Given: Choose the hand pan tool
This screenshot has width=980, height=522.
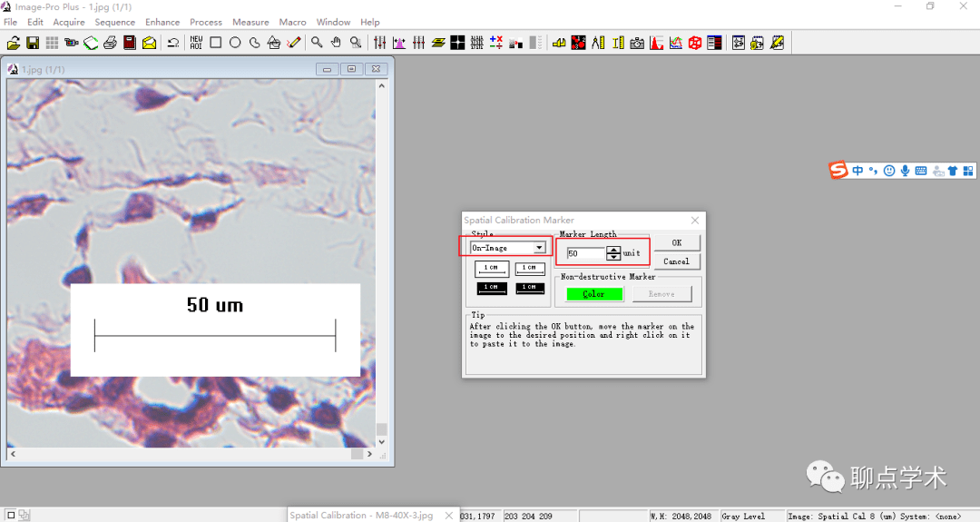Looking at the screenshot, I should coord(337,43).
